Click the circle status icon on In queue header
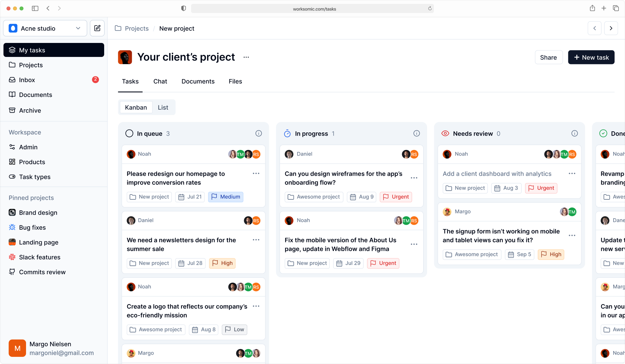 tap(129, 133)
